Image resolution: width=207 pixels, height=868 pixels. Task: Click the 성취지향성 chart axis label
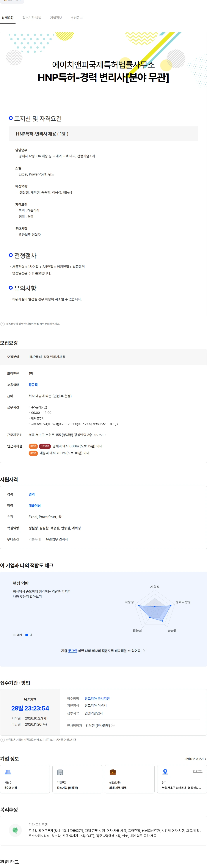[x=183, y=602]
